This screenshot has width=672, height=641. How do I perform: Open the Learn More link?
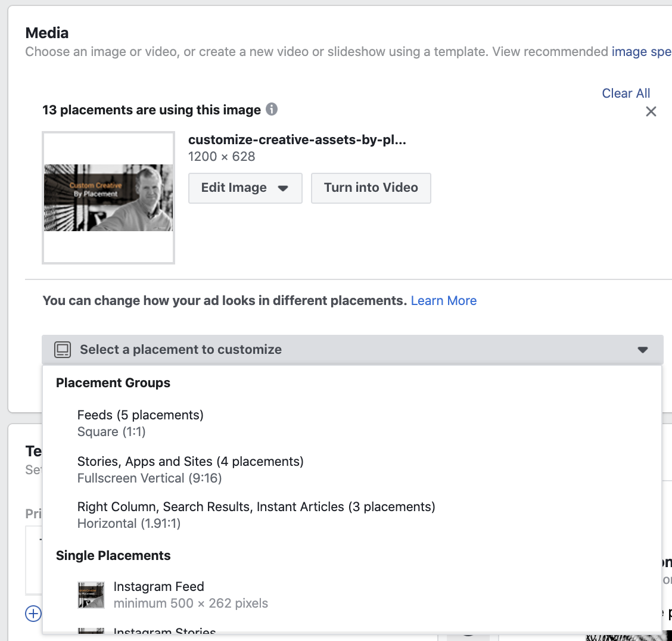coord(444,300)
